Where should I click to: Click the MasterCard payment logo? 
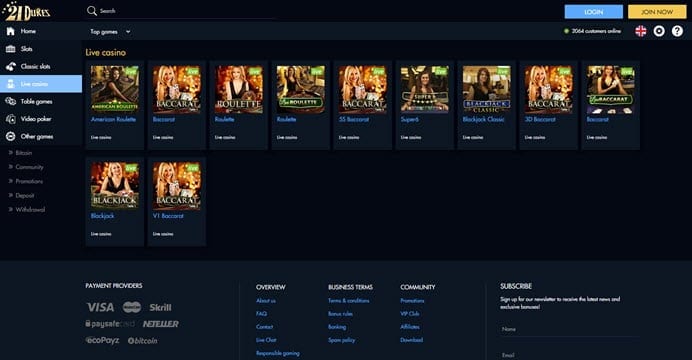(x=132, y=307)
